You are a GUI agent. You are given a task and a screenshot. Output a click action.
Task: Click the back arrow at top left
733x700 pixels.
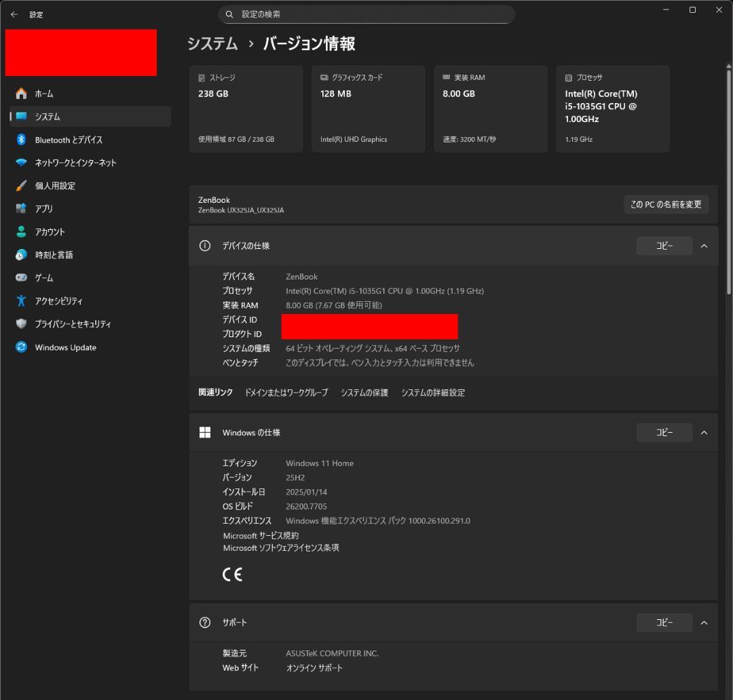(14, 14)
